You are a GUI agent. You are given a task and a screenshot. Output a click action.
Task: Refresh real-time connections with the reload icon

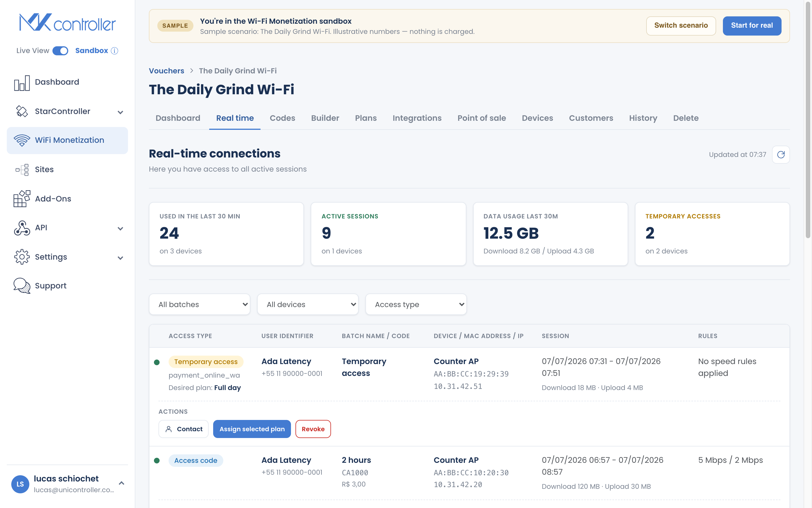coord(781,155)
